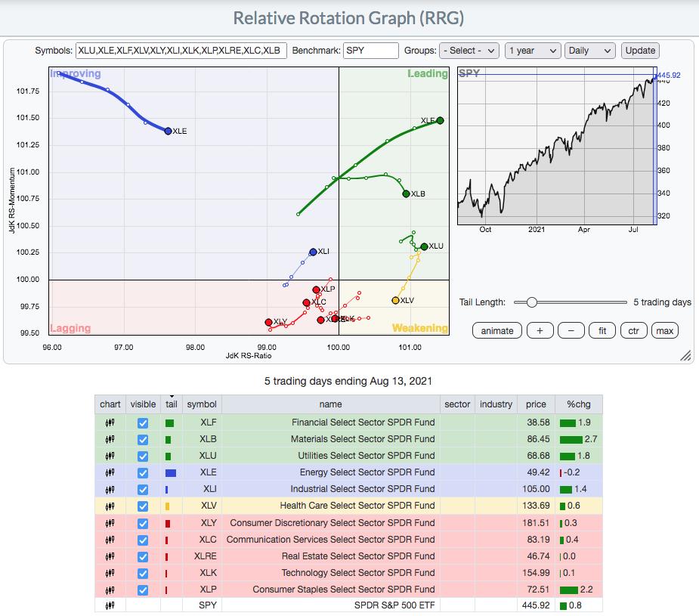Zoom in with the plus button

540,331
